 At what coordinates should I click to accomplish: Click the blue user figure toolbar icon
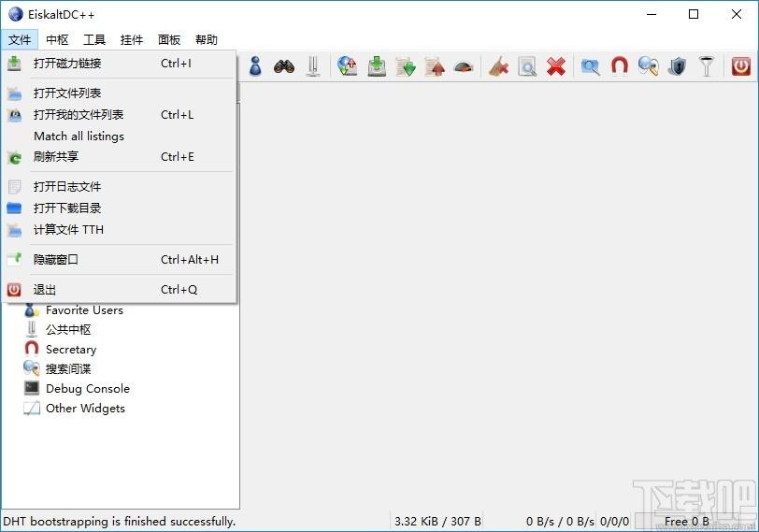255,66
